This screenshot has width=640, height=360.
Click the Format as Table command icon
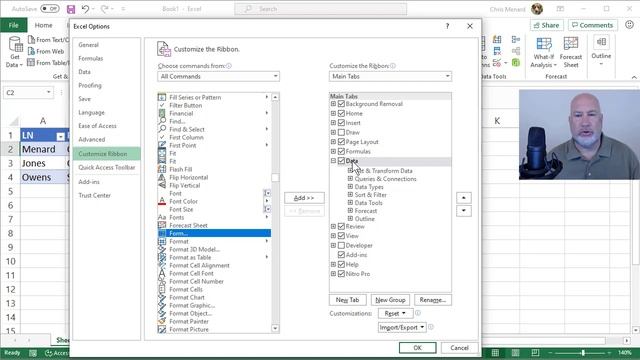tap(162, 257)
